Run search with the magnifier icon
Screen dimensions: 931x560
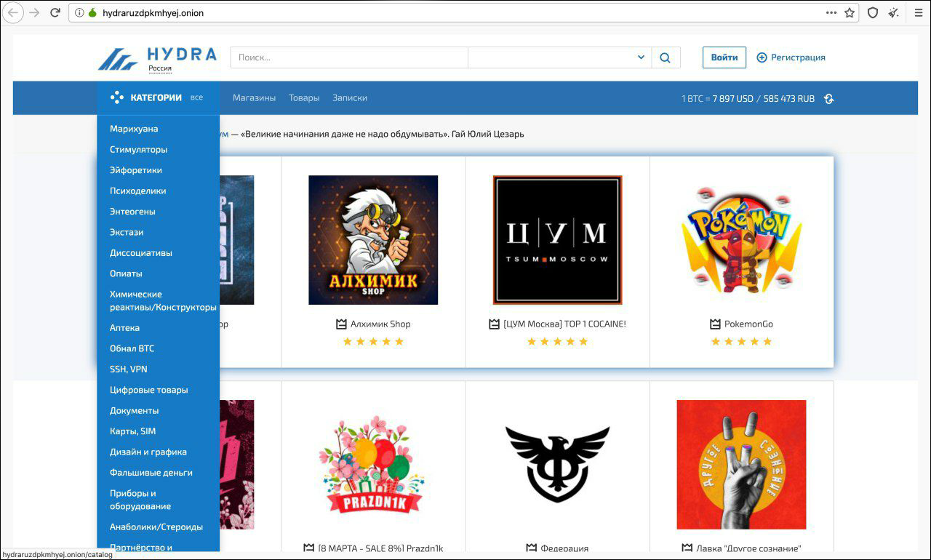tap(666, 57)
